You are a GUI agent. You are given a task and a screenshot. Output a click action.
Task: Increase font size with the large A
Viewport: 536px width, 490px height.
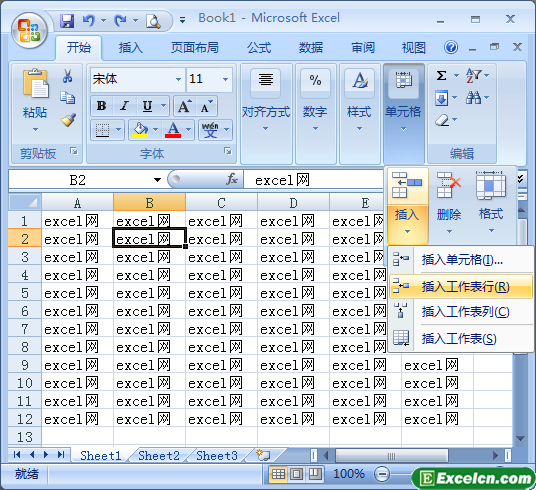coord(185,106)
